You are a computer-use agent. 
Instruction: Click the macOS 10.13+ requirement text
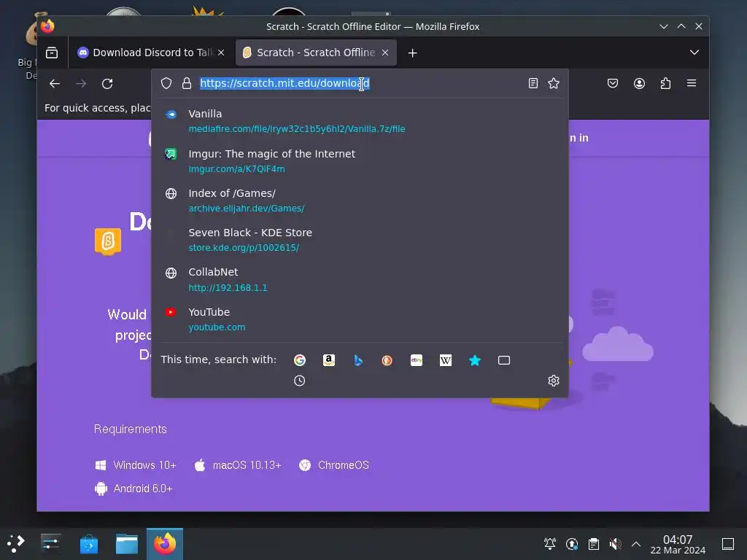(247, 465)
